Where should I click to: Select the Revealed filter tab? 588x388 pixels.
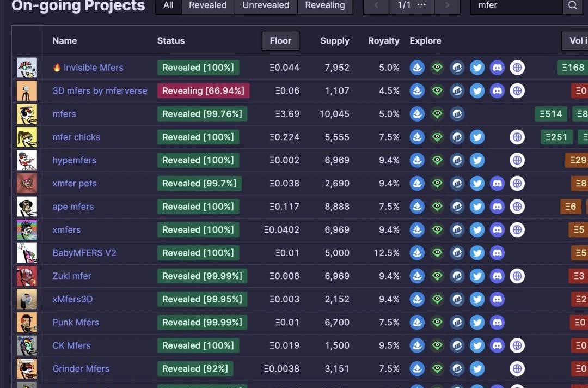[x=207, y=5]
